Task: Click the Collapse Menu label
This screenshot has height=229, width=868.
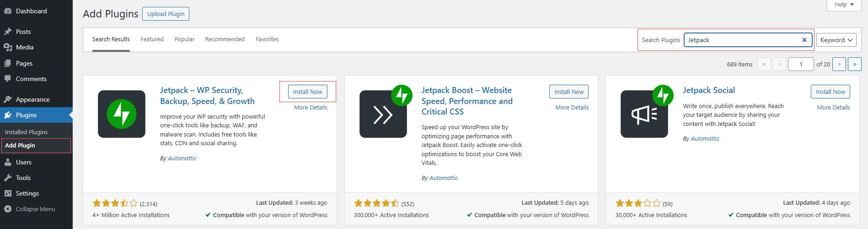Action: click(x=35, y=209)
